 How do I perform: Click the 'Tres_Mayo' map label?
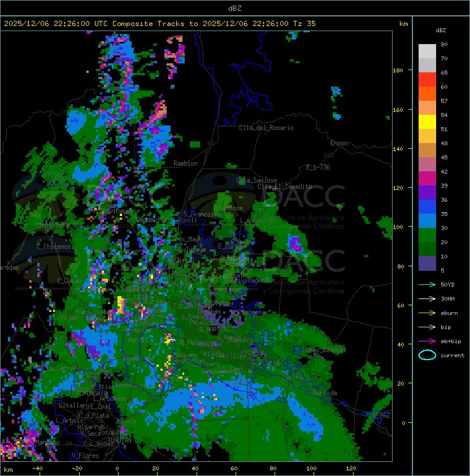tap(186, 239)
